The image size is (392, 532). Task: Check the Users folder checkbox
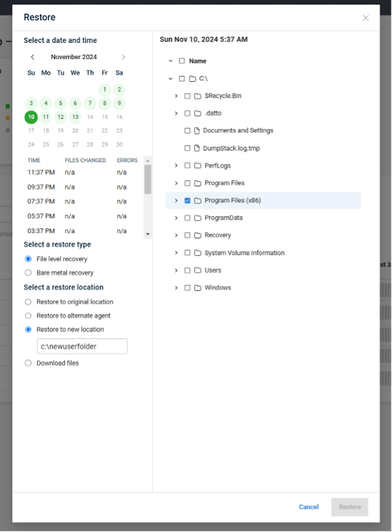click(188, 271)
